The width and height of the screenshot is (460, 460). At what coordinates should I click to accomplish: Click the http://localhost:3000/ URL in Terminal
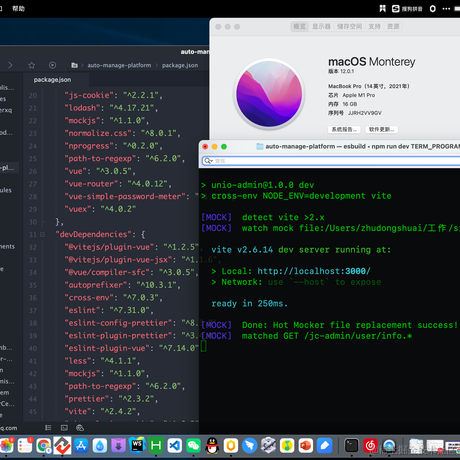314,271
